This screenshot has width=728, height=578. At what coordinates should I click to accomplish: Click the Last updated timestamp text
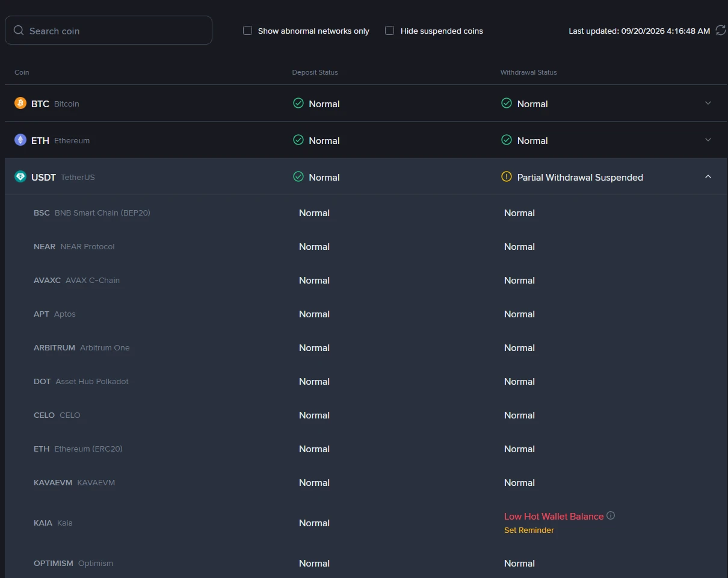640,31
